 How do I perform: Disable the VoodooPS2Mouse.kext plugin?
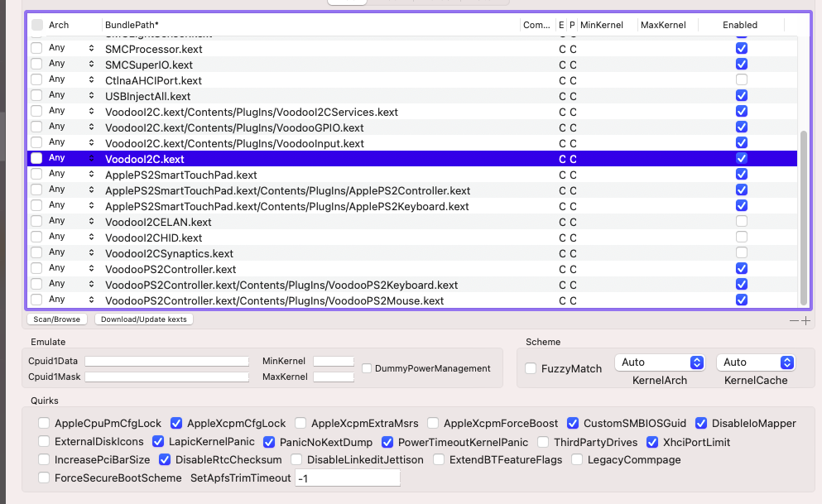[x=741, y=300]
